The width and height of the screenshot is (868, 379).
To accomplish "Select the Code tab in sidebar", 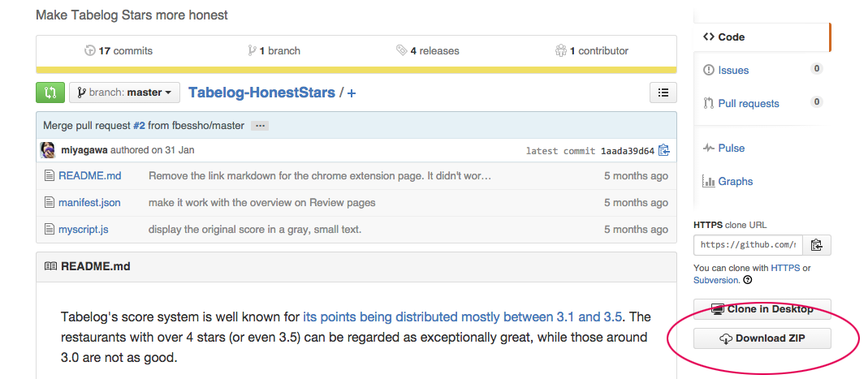I will (x=762, y=37).
